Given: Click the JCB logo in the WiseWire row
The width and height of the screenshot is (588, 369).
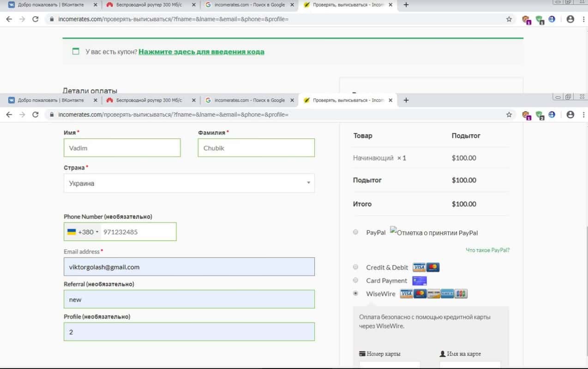Looking at the screenshot, I should pyautogui.click(x=461, y=294).
